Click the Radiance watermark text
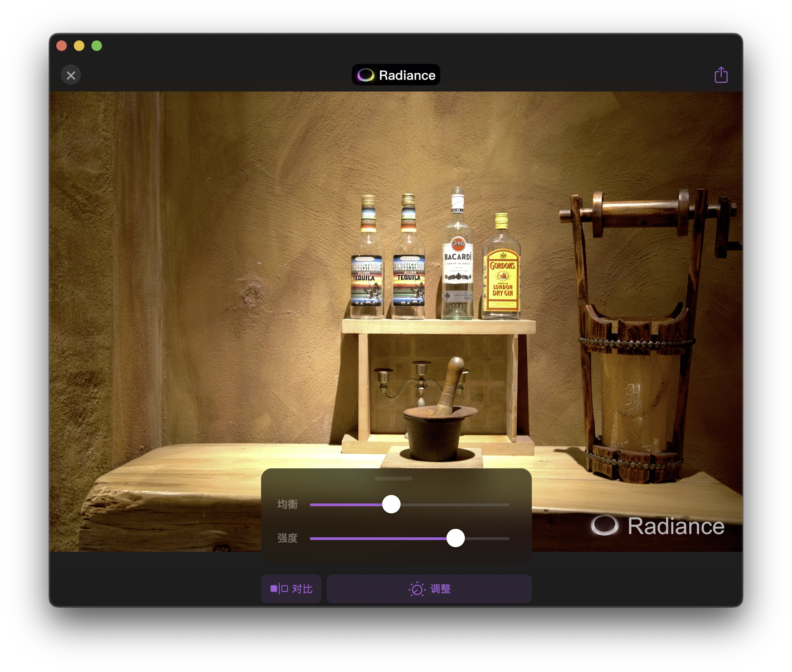The image size is (792, 672). click(x=676, y=526)
